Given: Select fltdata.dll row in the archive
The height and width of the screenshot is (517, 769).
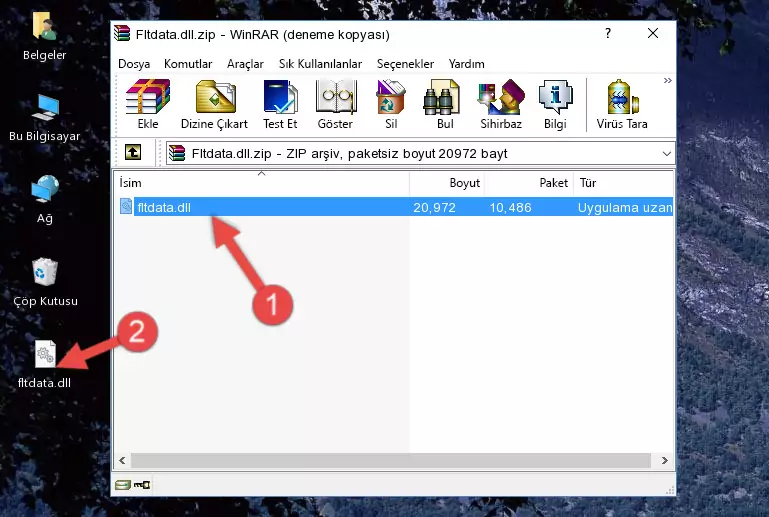Looking at the screenshot, I should point(394,207).
